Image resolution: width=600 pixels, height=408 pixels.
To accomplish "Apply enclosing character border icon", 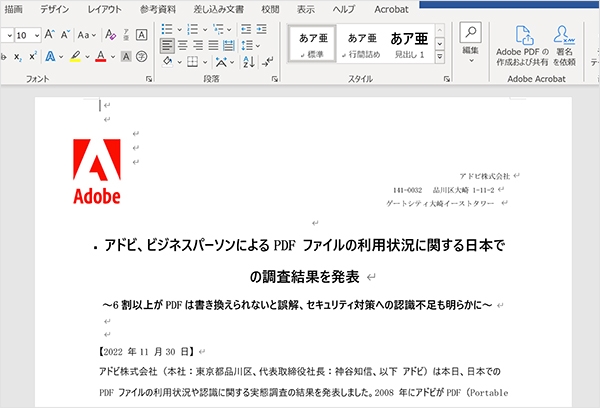I will 142,35.
